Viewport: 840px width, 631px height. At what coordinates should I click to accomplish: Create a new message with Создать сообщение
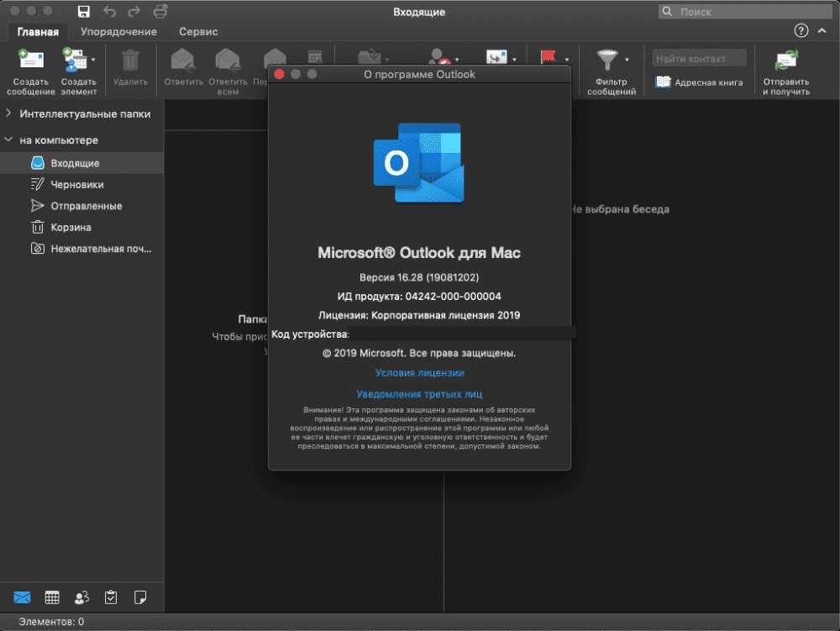point(30,71)
